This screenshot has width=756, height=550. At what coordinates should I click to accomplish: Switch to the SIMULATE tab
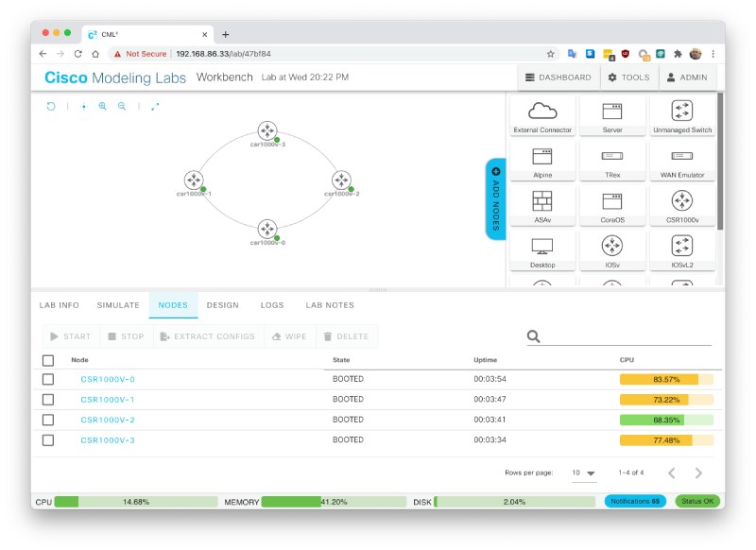pyautogui.click(x=118, y=305)
